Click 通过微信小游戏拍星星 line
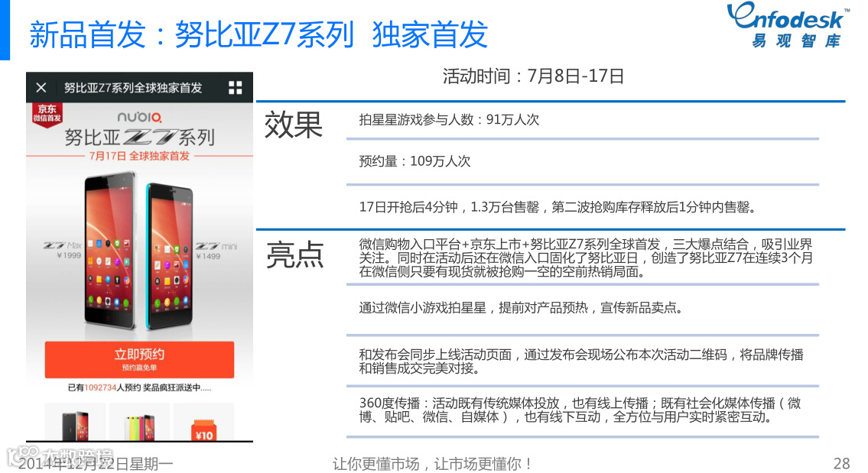 pyautogui.click(x=522, y=308)
